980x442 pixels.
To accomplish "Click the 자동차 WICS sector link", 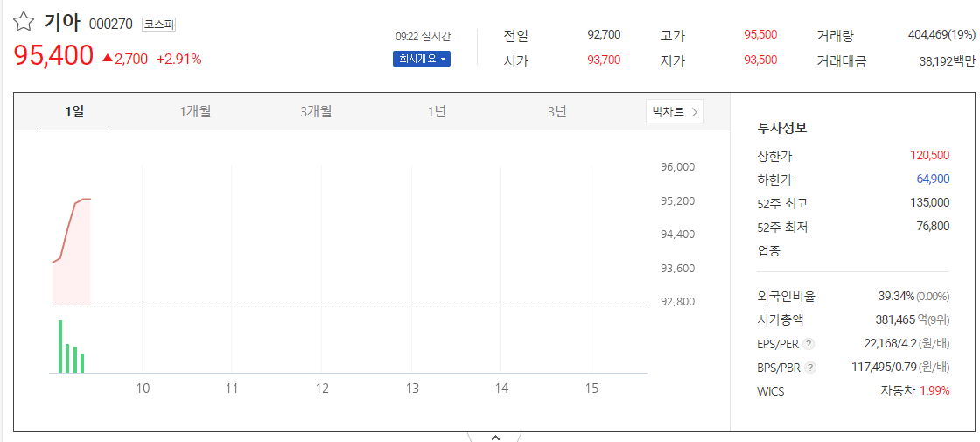I will click(898, 391).
